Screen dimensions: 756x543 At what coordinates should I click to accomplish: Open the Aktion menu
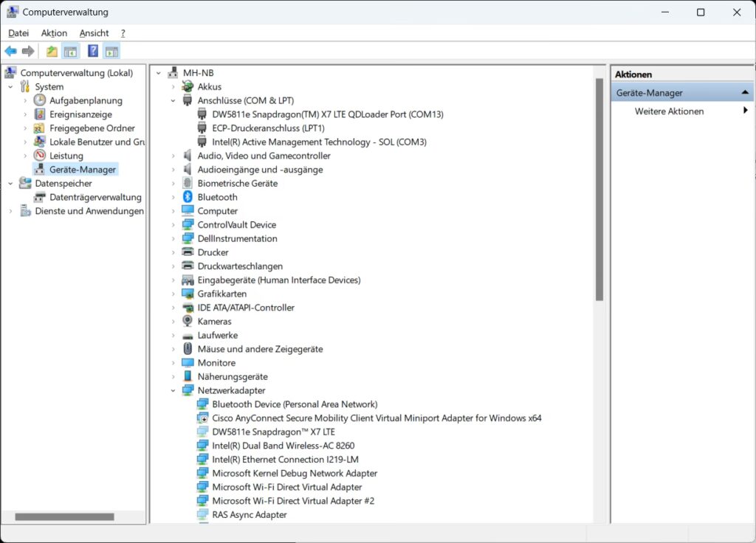coord(54,33)
